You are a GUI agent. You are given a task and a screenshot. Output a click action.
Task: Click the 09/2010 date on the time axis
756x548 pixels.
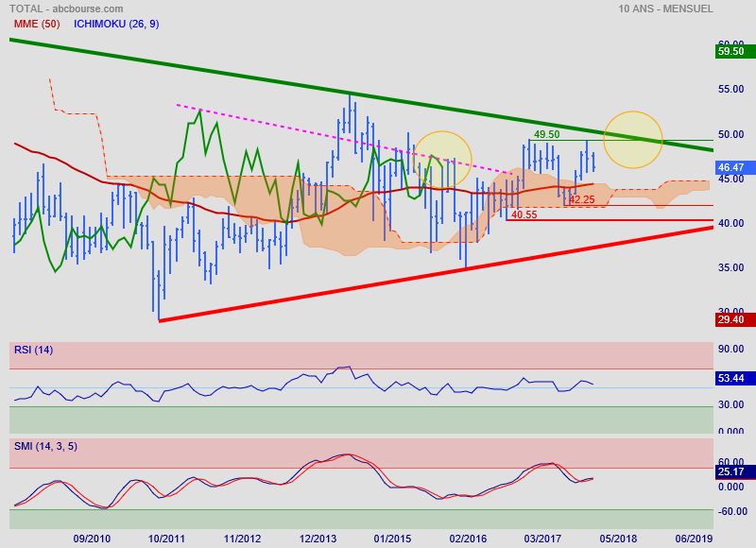point(92,539)
